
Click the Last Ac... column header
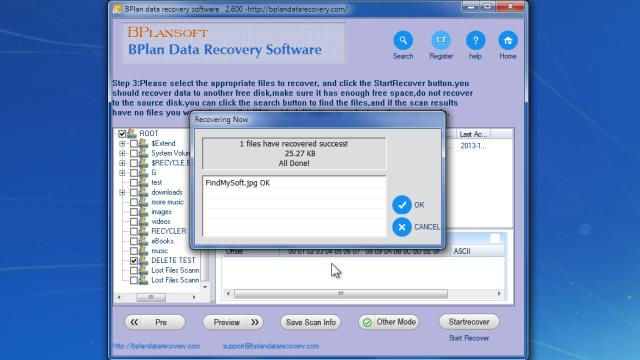click(x=473, y=134)
